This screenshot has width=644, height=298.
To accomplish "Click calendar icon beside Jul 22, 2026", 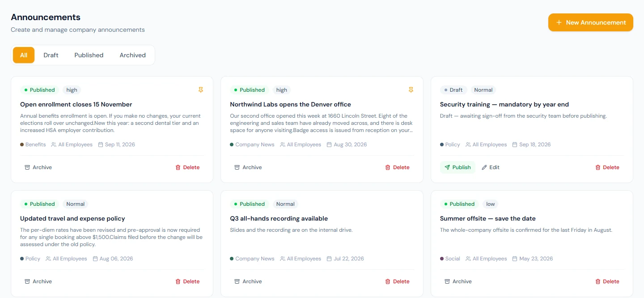I will click(329, 259).
